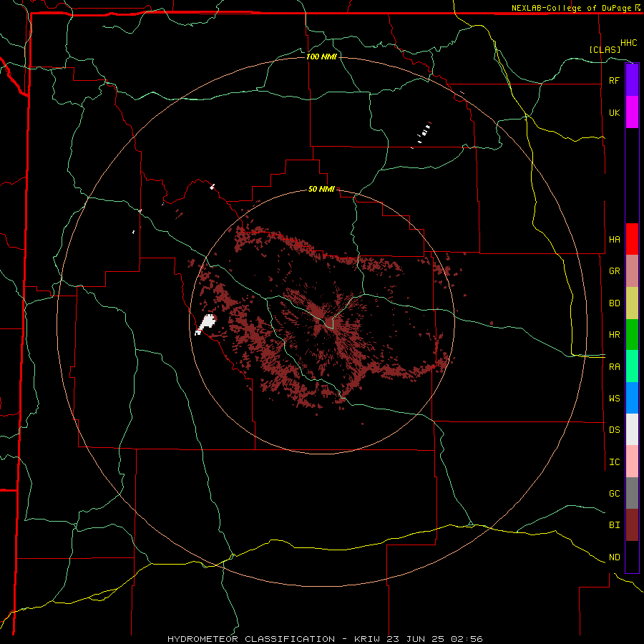Click the ND legend label
This screenshot has width=644, height=644.
(614, 557)
